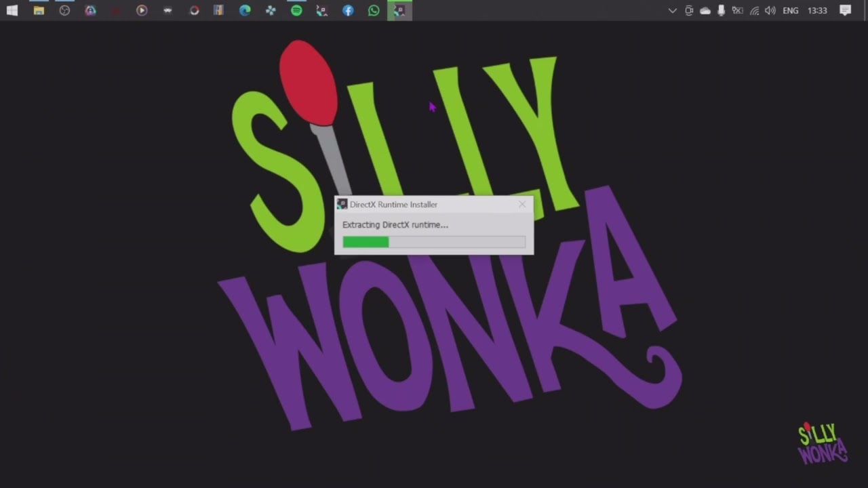The height and width of the screenshot is (488, 868).
Task: Open the OBS-style circular taskbar icon
Action: 64,10
